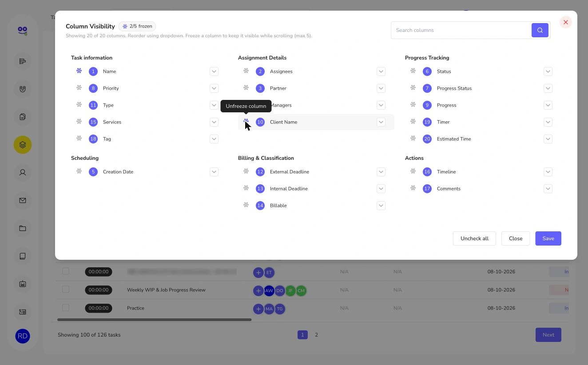Add assignee on the Practice task row
The height and width of the screenshot is (365, 588).
click(x=258, y=309)
